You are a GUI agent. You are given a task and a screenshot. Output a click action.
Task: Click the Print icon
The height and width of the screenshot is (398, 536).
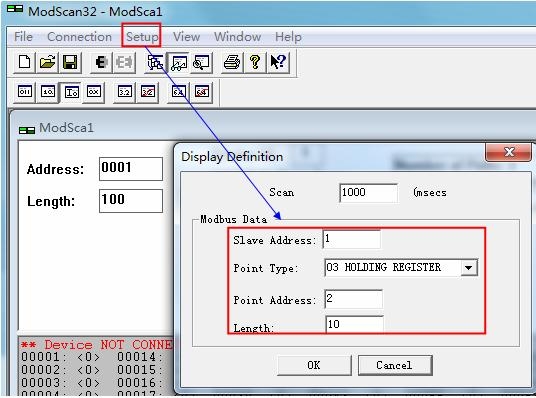click(232, 62)
